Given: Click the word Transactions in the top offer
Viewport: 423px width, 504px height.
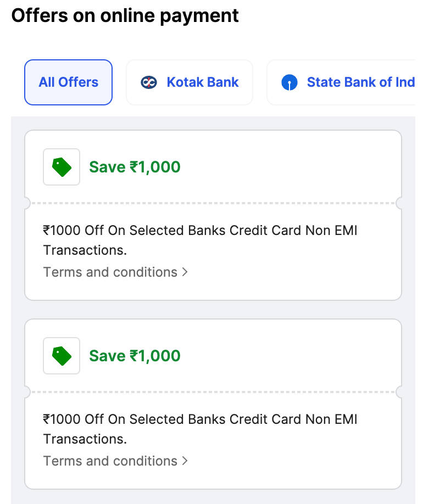Looking at the screenshot, I should tap(85, 250).
